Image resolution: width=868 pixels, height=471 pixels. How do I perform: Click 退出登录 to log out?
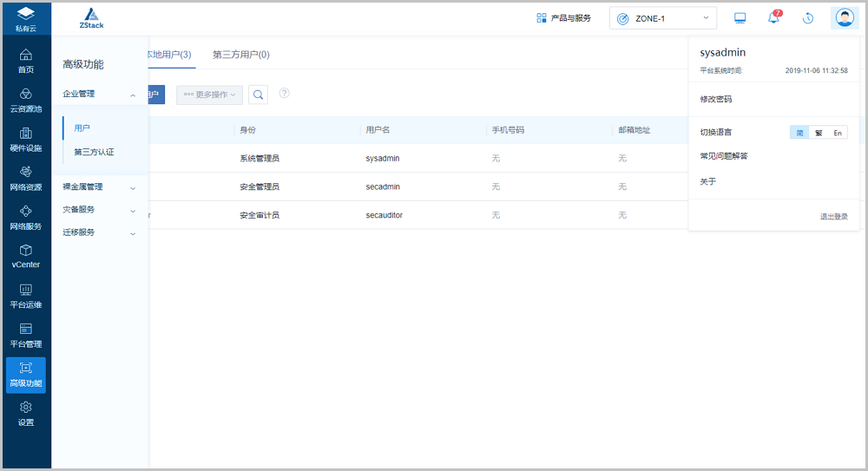click(833, 217)
